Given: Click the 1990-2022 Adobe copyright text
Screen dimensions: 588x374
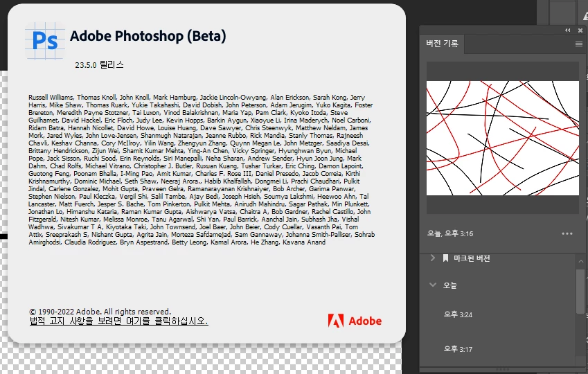Looking at the screenshot, I should point(100,312).
